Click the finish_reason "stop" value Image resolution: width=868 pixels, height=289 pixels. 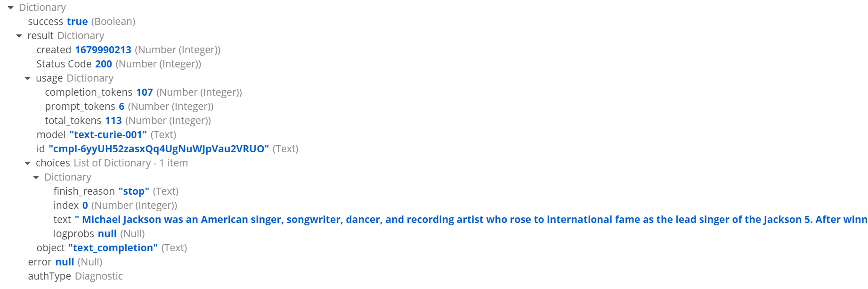coord(134,191)
